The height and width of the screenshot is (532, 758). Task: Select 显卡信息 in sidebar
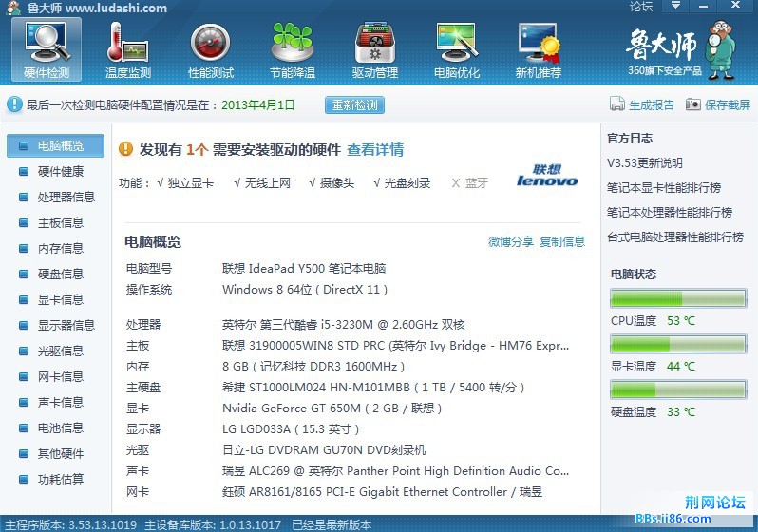tap(56, 299)
